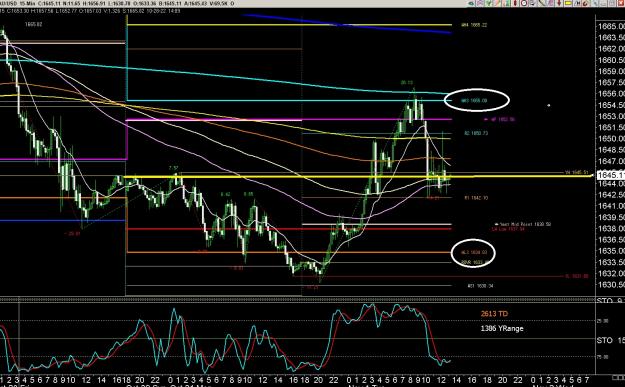Click the yellow rectangle icon in toolbar
Viewport: 625px width, 387px height.
[x=568, y=3]
